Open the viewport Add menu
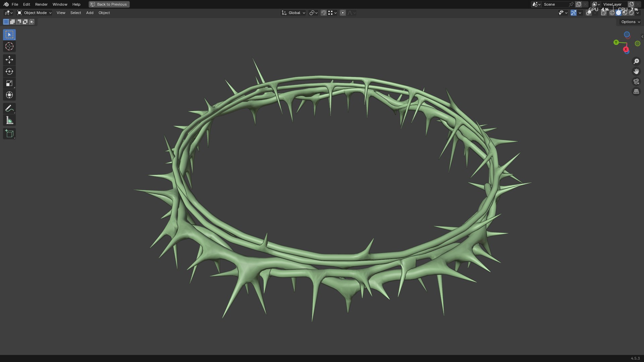Viewport: 644px width, 362px height. point(90,13)
